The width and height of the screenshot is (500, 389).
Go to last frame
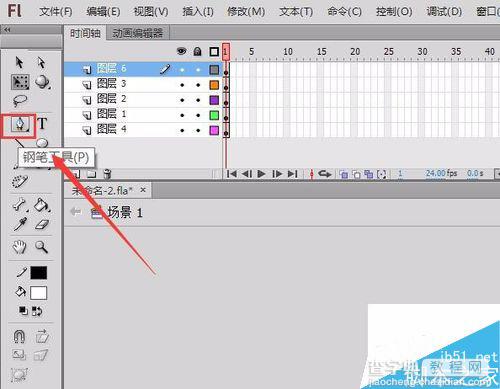pyautogui.click(x=292, y=174)
